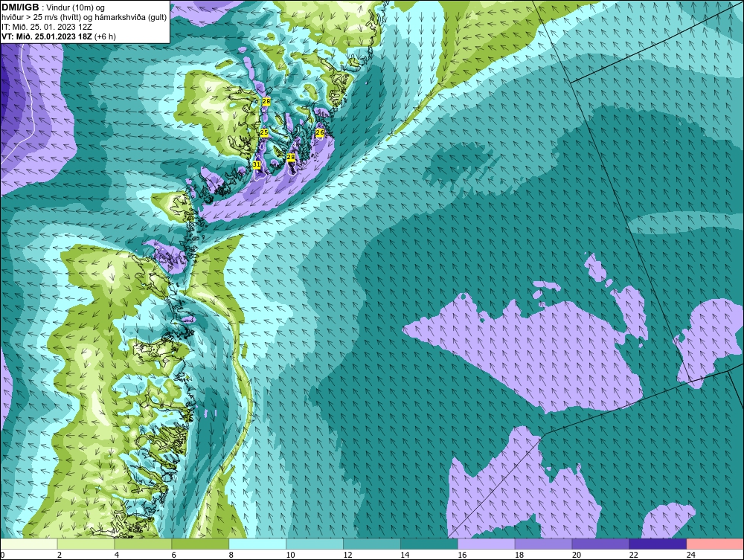Click the yellow gust label reading 25
Screen dimensions: 744x560
(x=264, y=133)
